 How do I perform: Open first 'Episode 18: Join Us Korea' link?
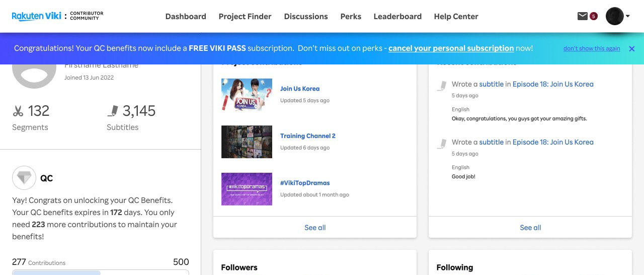[x=553, y=84]
